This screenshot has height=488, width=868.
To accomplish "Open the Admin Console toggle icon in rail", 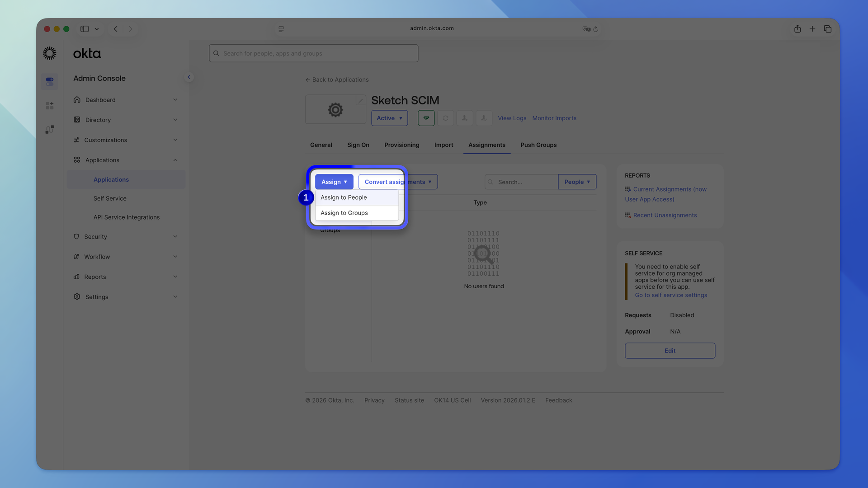I will [x=50, y=82].
